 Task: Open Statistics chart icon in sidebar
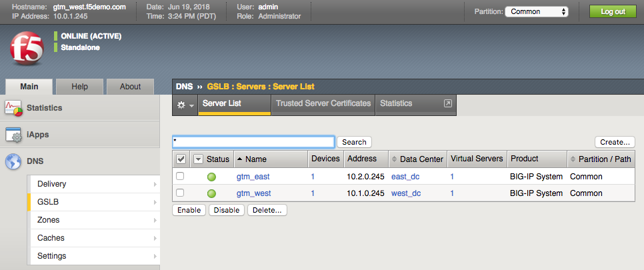coord(13,108)
